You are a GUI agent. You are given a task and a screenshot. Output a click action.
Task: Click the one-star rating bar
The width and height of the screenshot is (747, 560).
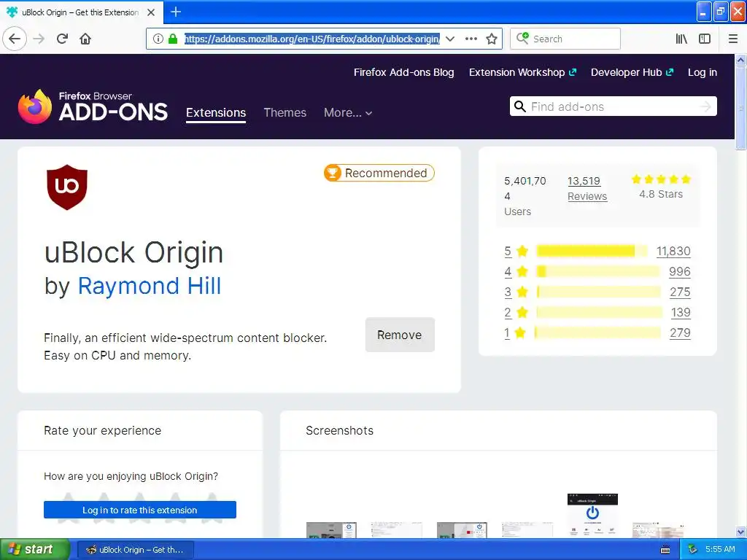pos(597,332)
